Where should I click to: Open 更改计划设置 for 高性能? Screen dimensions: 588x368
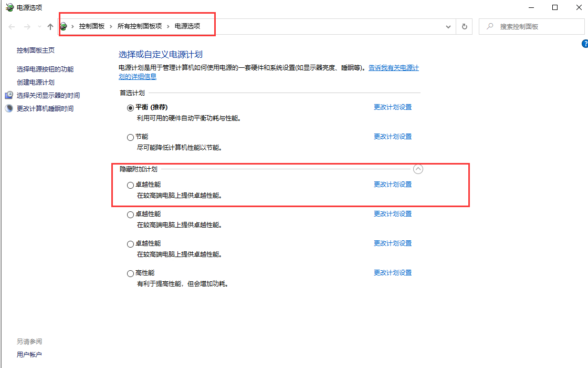[x=392, y=272]
